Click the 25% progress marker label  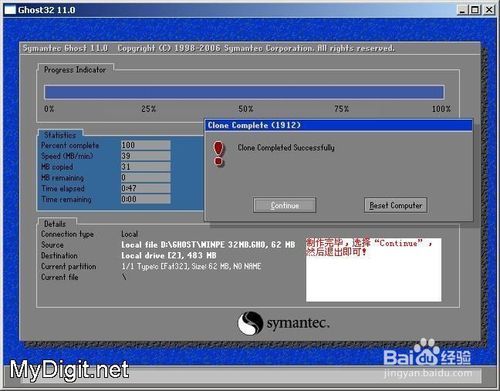click(x=148, y=109)
